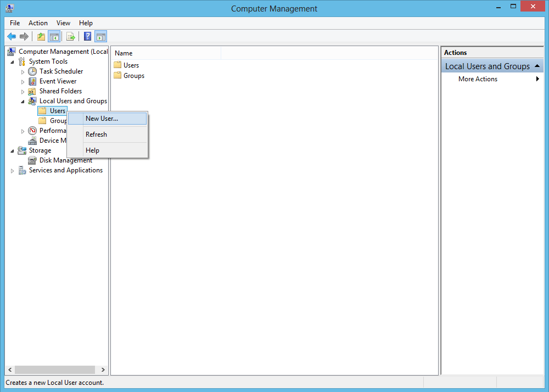Screen dimensions: 549x392
Task: Click the Back arrow toolbar icon
Action: (x=12, y=37)
